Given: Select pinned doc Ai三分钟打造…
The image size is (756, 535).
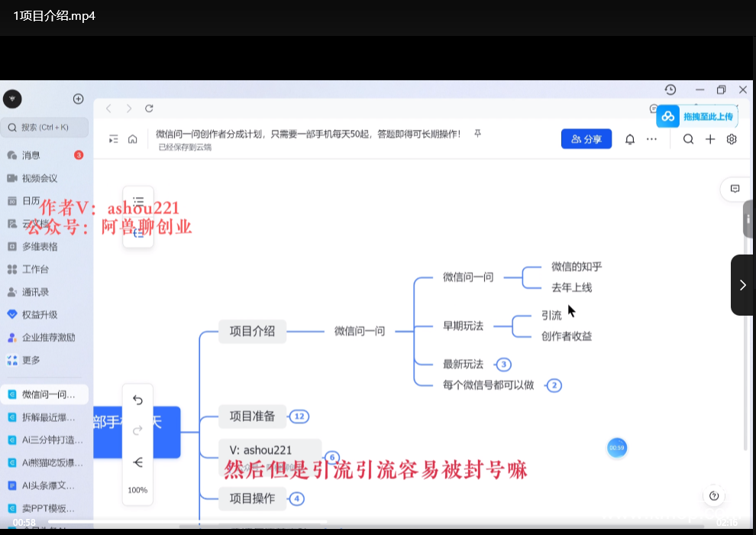Looking at the screenshot, I should pos(44,439).
